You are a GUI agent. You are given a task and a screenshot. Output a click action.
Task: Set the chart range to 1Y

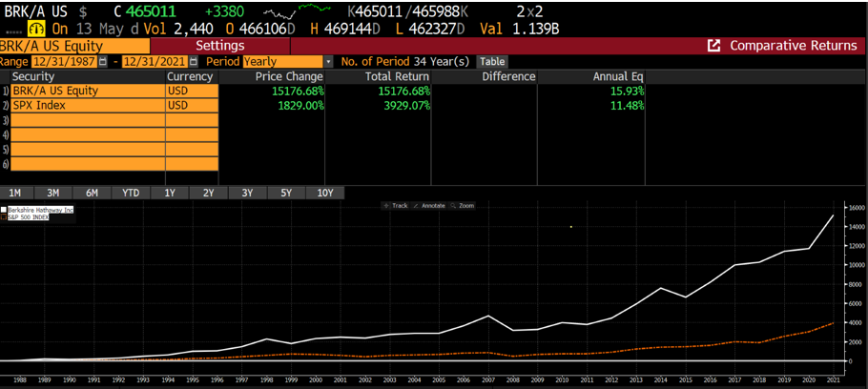tap(170, 193)
